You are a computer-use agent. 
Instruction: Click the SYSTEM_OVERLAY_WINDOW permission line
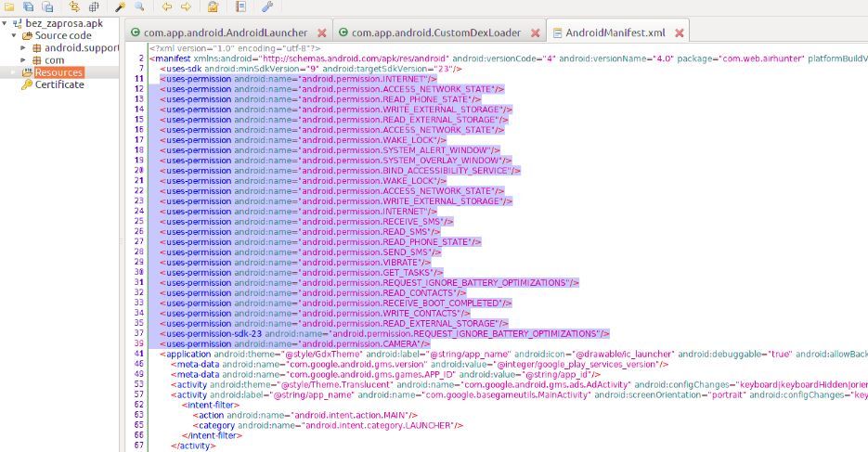(336, 161)
